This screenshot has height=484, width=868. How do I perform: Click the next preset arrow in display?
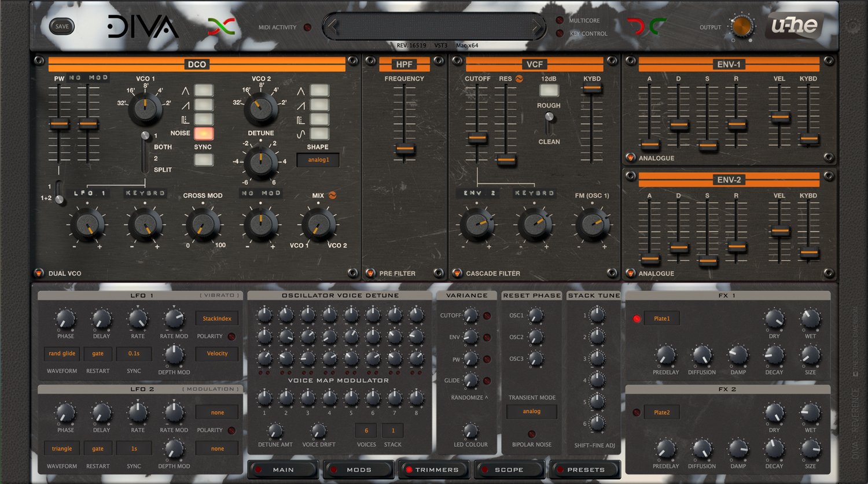[x=537, y=26]
